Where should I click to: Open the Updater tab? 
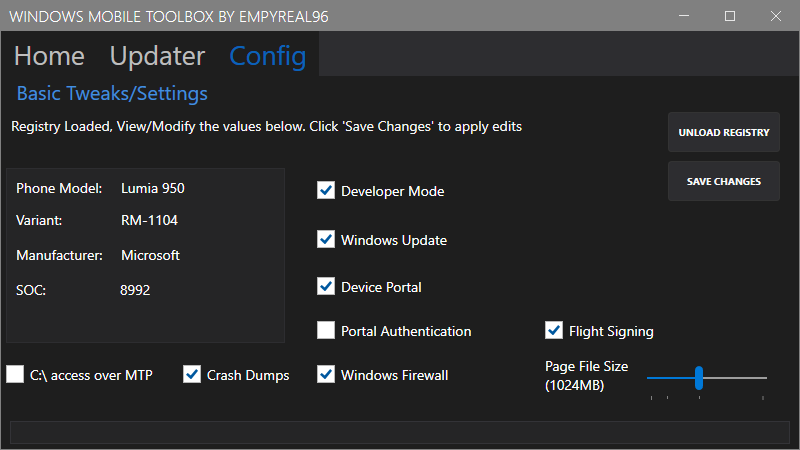pyautogui.click(x=157, y=56)
